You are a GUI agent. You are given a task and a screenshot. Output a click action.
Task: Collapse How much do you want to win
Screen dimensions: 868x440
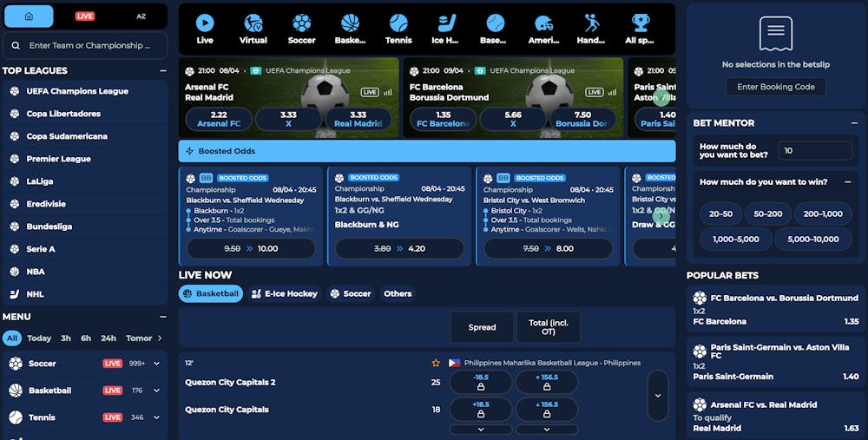[x=848, y=182]
